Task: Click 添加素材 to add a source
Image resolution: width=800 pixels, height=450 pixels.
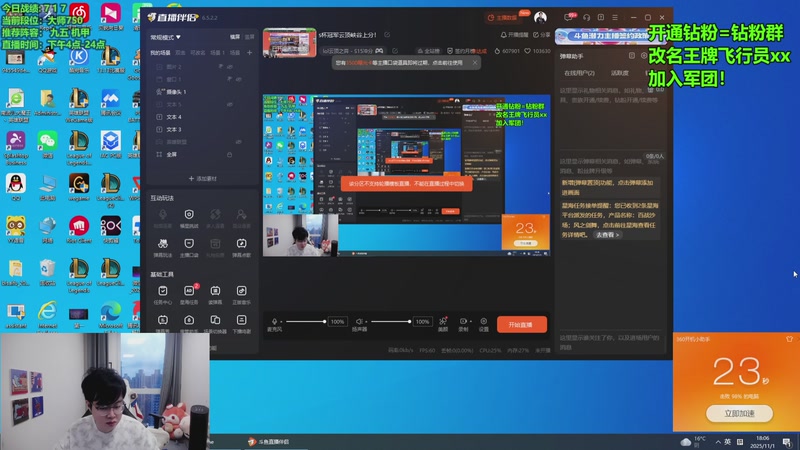Action: 203,179
